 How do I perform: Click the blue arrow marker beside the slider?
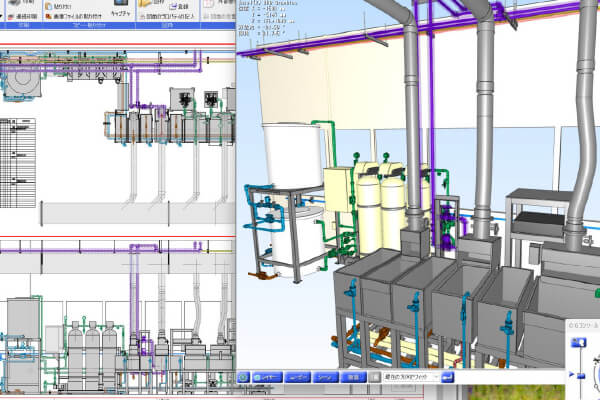(x=572, y=374)
